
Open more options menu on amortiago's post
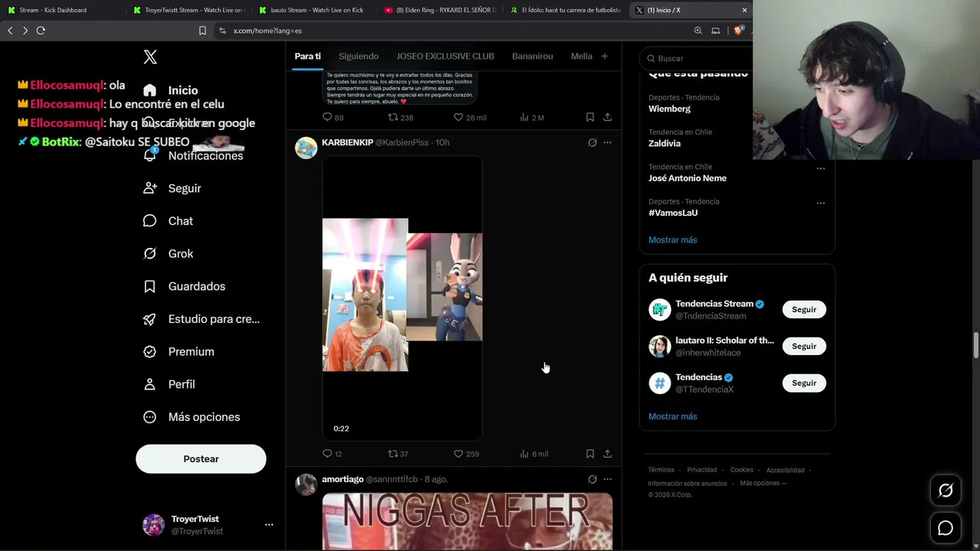coord(607,479)
